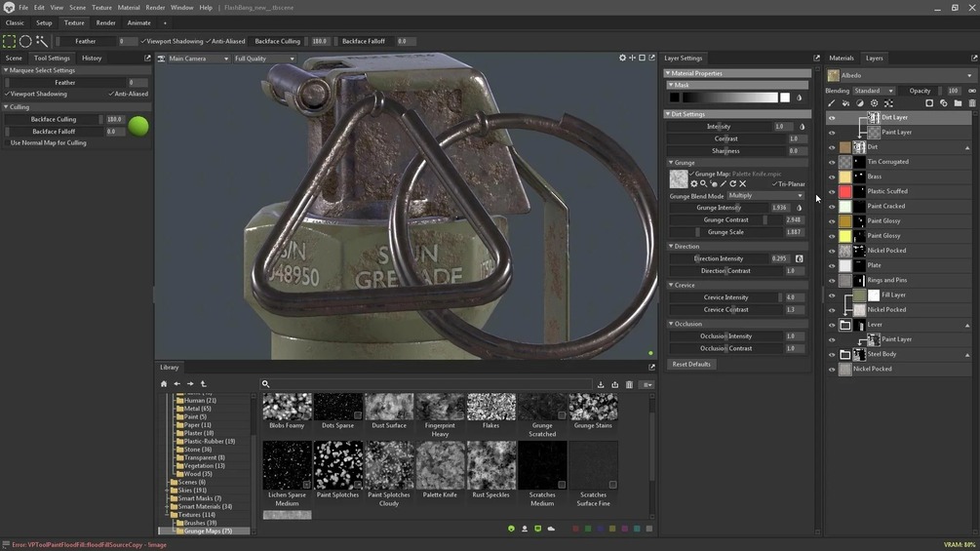Click the folder icon in Layers toolbar
The height and width of the screenshot is (551, 980).
click(958, 103)
